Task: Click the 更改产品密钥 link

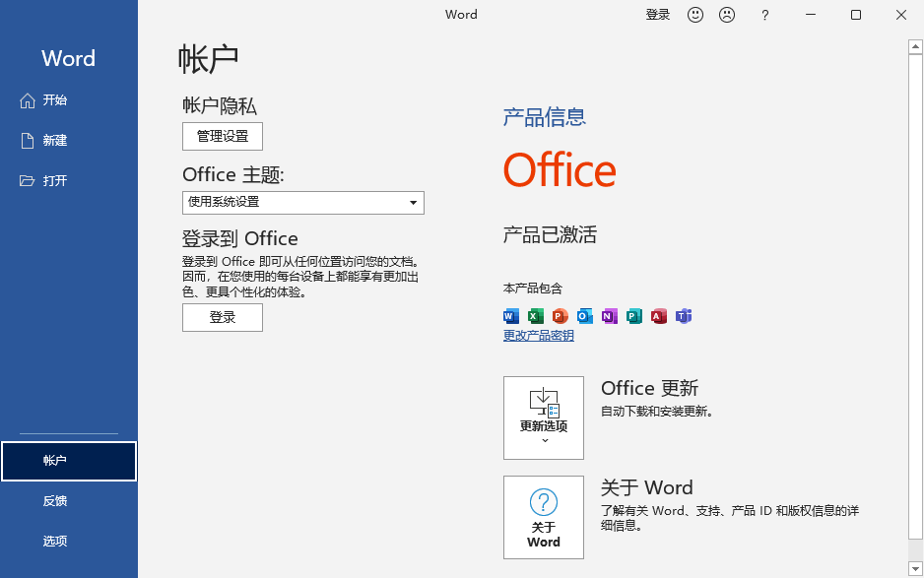Action: [x=539, y=335]
